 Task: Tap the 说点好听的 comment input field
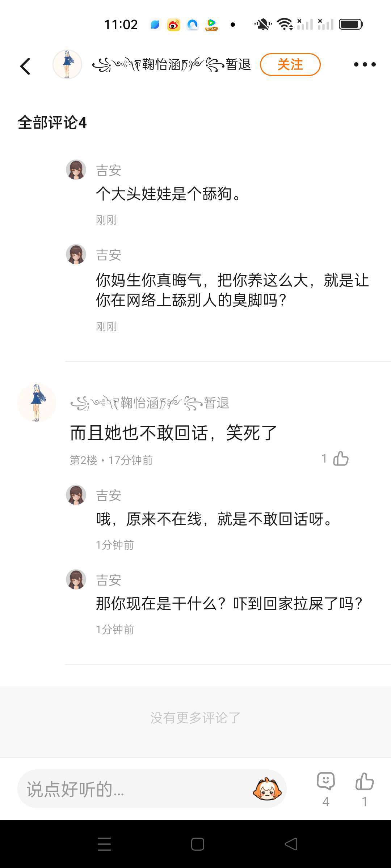click(x=138, y=789)
